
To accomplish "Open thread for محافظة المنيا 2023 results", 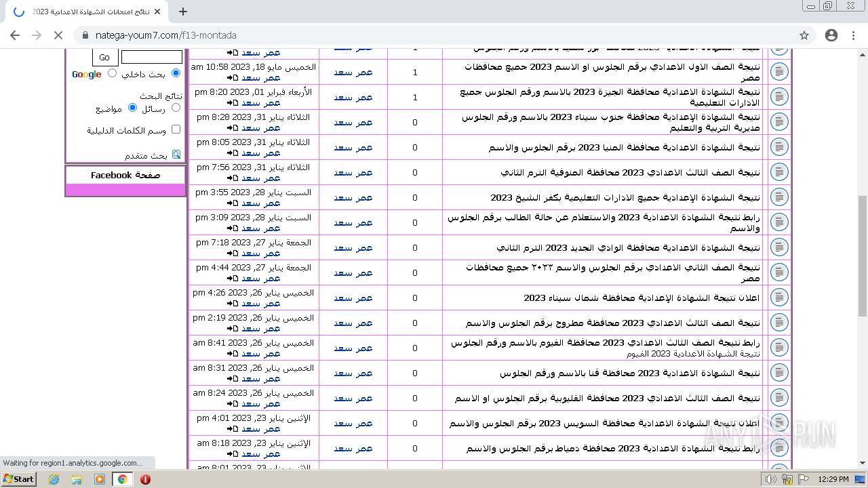I will [x=625, y=147].
